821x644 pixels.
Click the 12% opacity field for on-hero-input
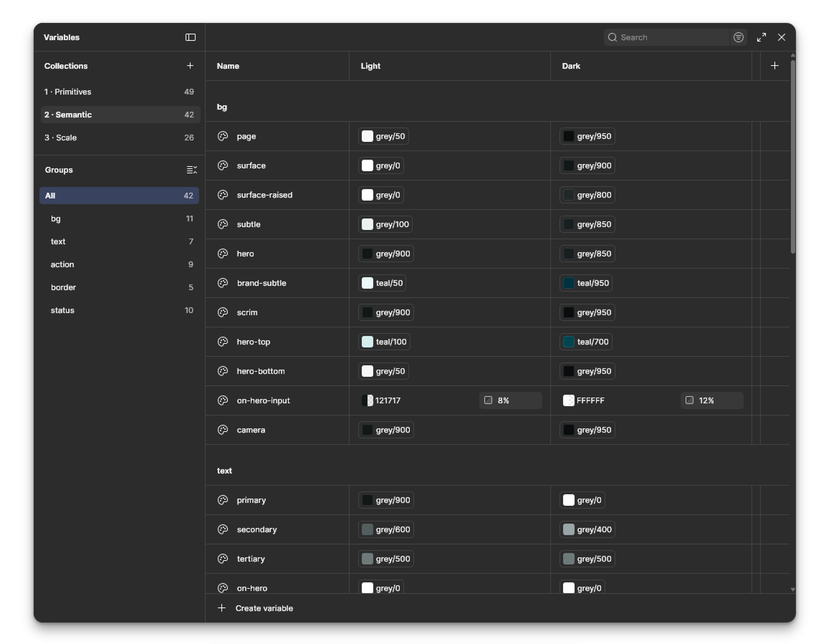coord(712,400)
